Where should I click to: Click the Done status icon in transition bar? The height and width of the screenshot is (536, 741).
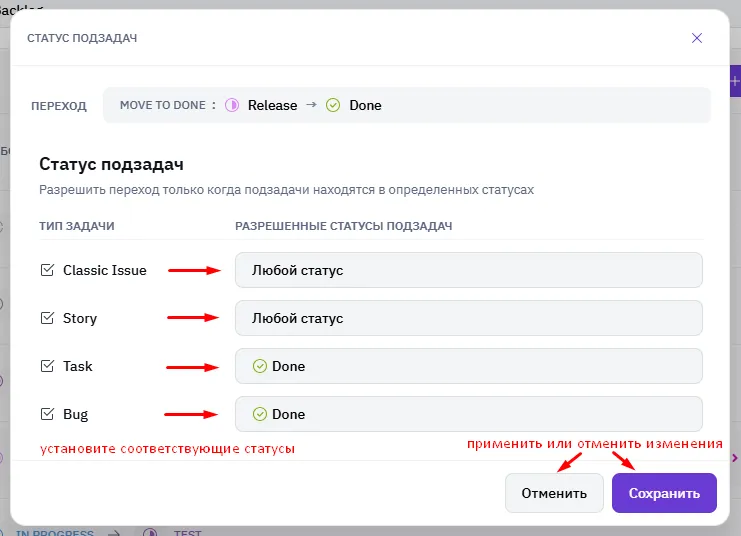[x=333, y=105]
